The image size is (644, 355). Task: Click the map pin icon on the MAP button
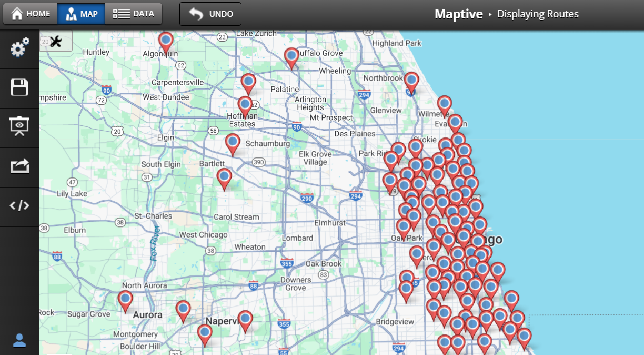pos(71,14)
